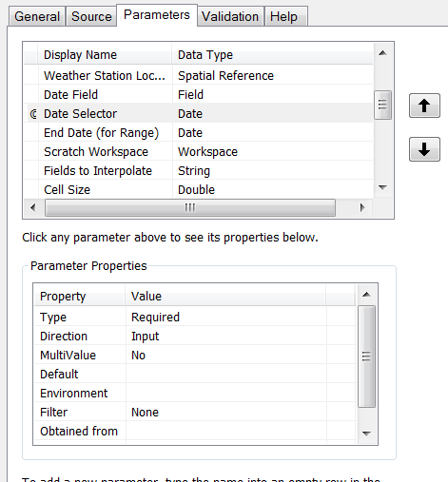
Task: Click parameter list scroll down arrow
Action: (382, 187)
